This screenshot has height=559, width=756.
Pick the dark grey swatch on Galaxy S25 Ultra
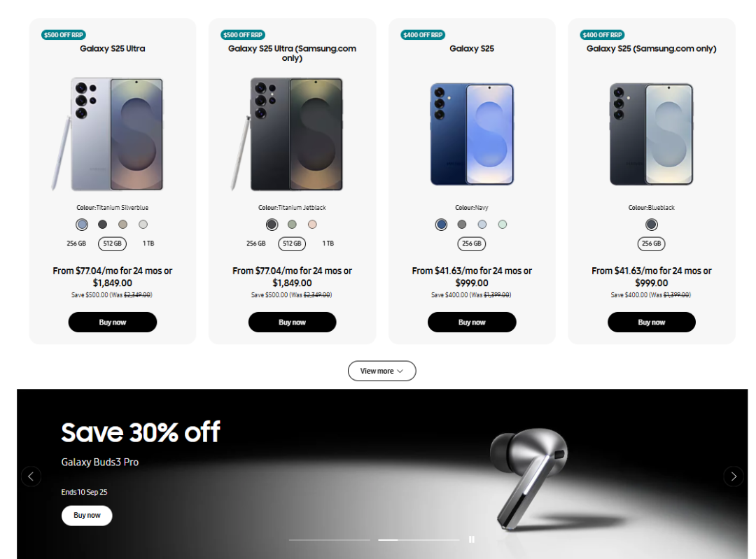[x=102, y=224]
